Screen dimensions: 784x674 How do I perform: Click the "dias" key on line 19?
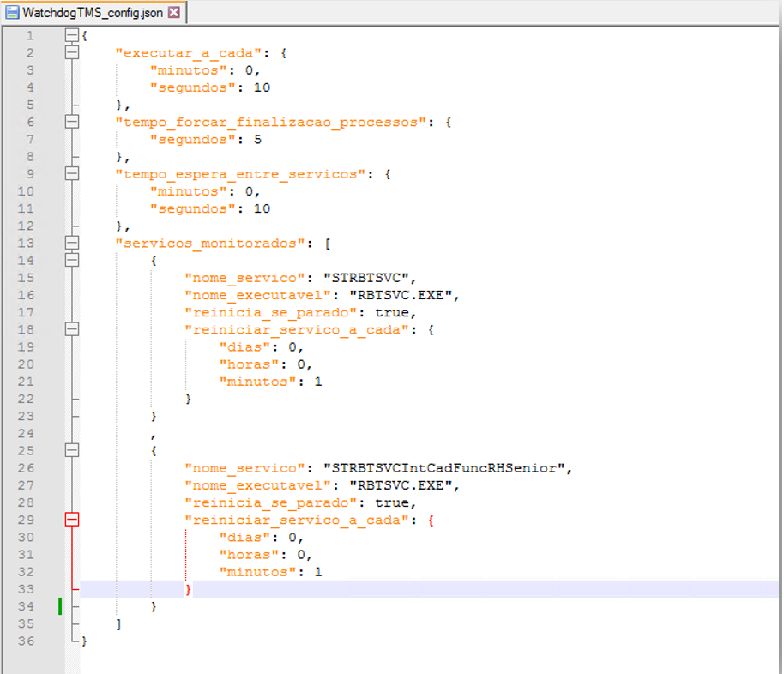click(x=244, y=347)
